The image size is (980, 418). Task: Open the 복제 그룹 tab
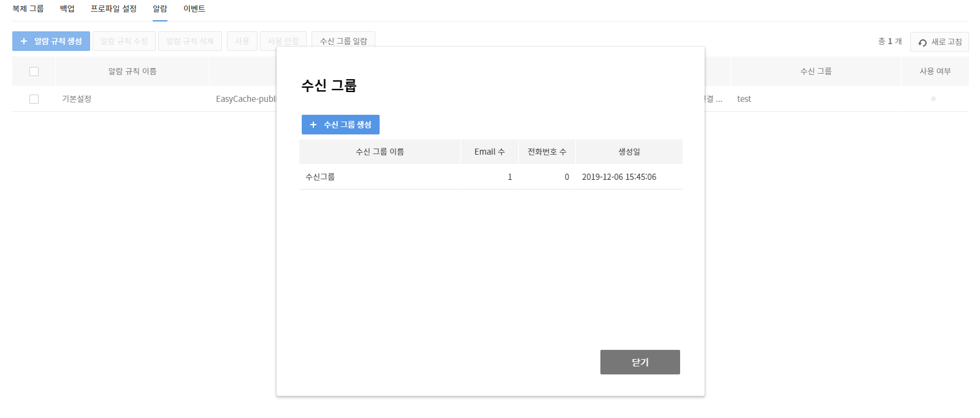28,9
